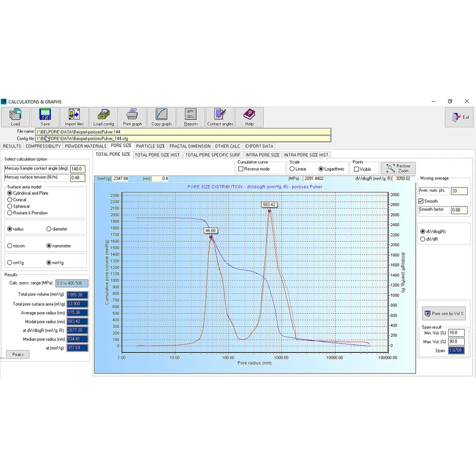Viewport: 476px width, 476px height.
Task: Toggle Points Visible checkbox
Action: click(356, 169)
